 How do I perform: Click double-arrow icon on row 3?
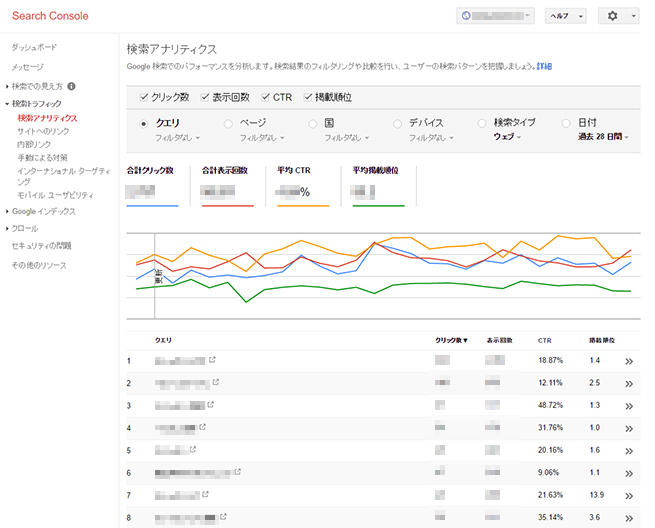tap(630, 405)
